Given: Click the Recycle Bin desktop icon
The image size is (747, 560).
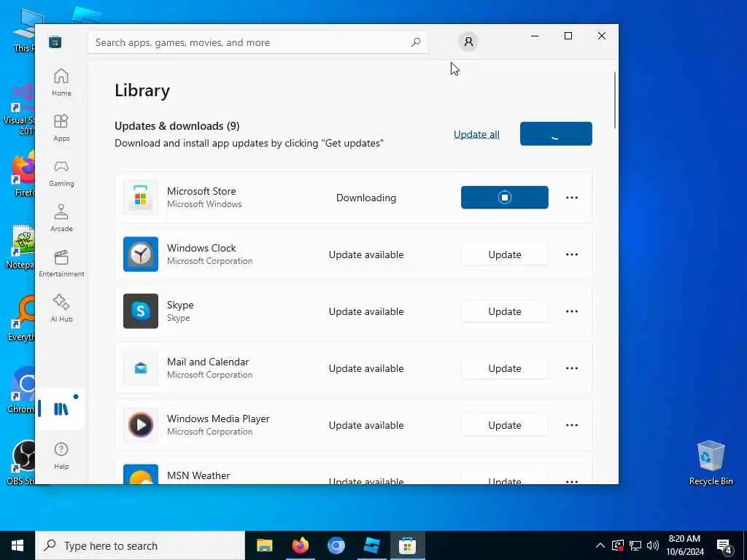Looking at the screenshot, I should [x=711, y=463].
